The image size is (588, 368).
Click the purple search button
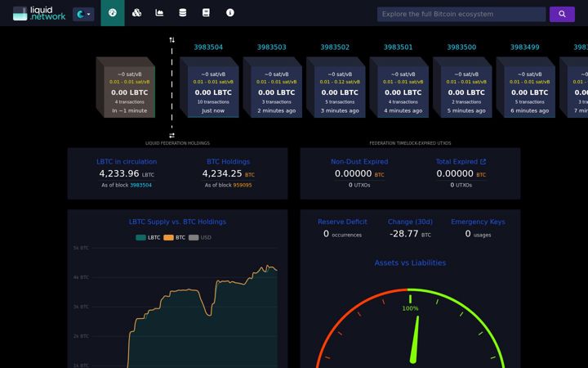click(562, 14)
